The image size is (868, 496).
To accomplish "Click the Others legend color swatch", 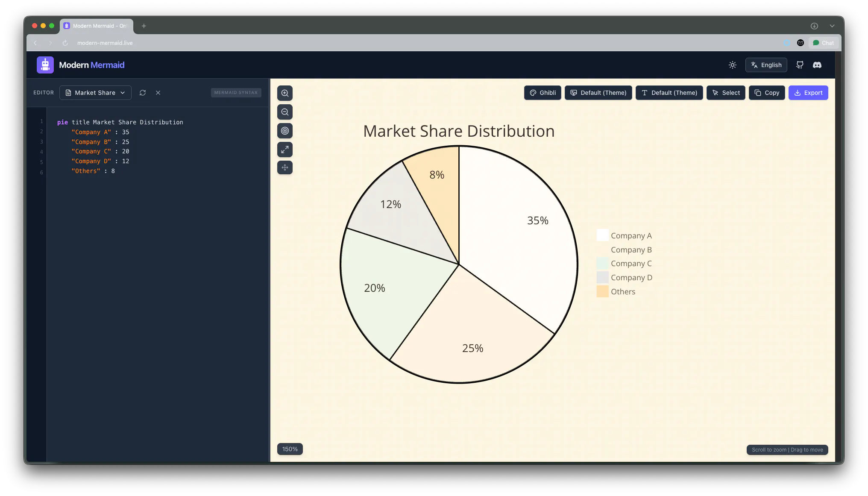I will (x=603, y=291).
